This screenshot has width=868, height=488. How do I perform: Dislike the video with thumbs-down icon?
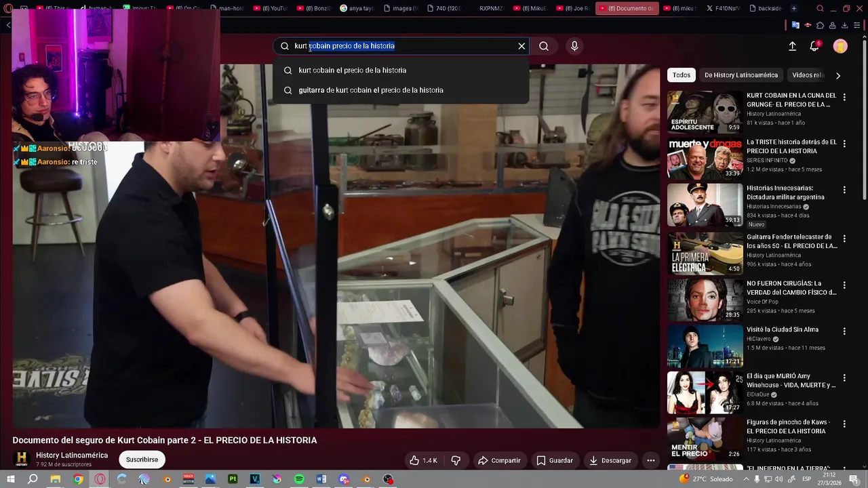tap(456, 460)
